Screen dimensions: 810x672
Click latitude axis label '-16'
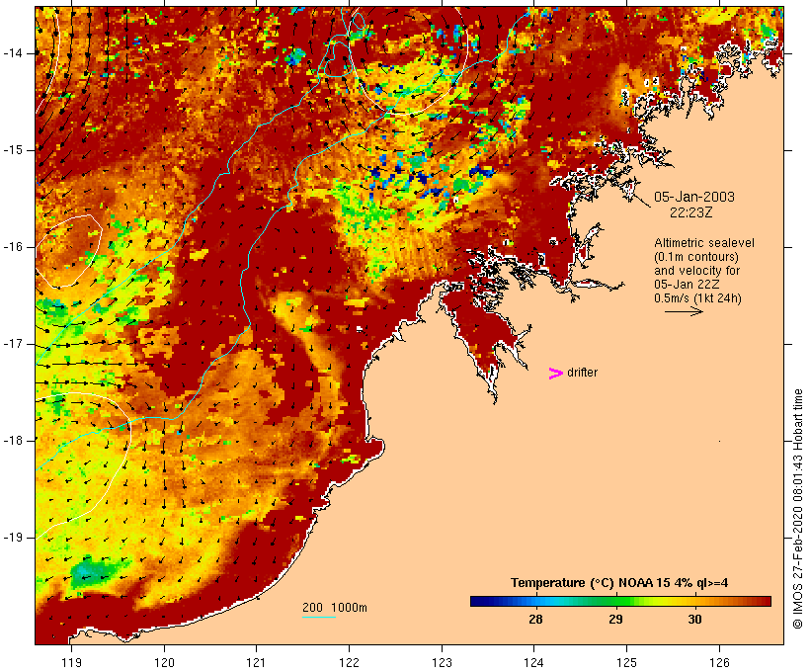click(x=13, y=247)
